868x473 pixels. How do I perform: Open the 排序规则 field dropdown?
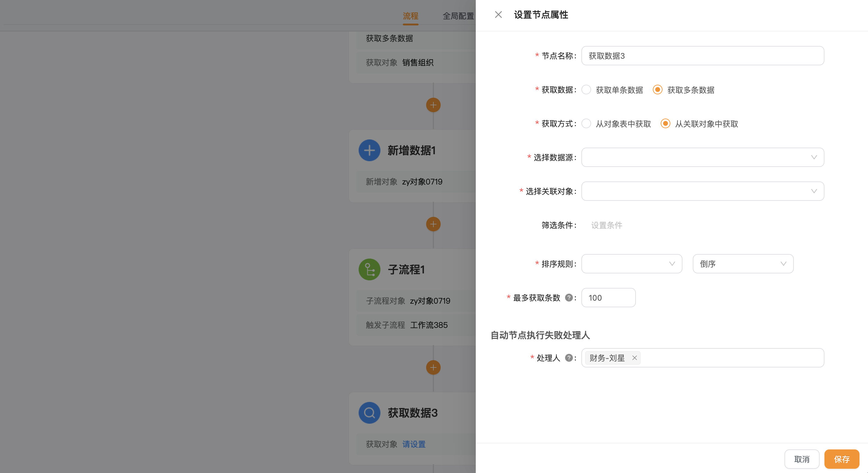pyautogui.click(x=632, y=264)
